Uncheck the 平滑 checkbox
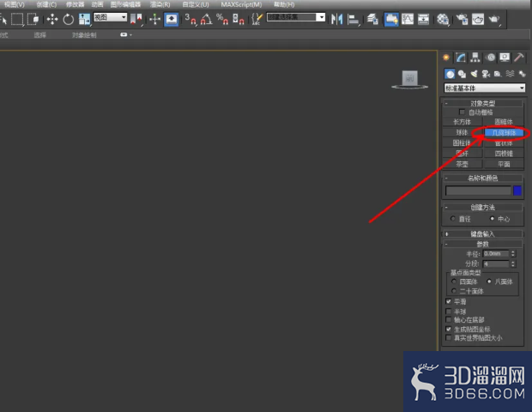The height and width of the screenshot is (412, 532). click(x=449, y=301)
